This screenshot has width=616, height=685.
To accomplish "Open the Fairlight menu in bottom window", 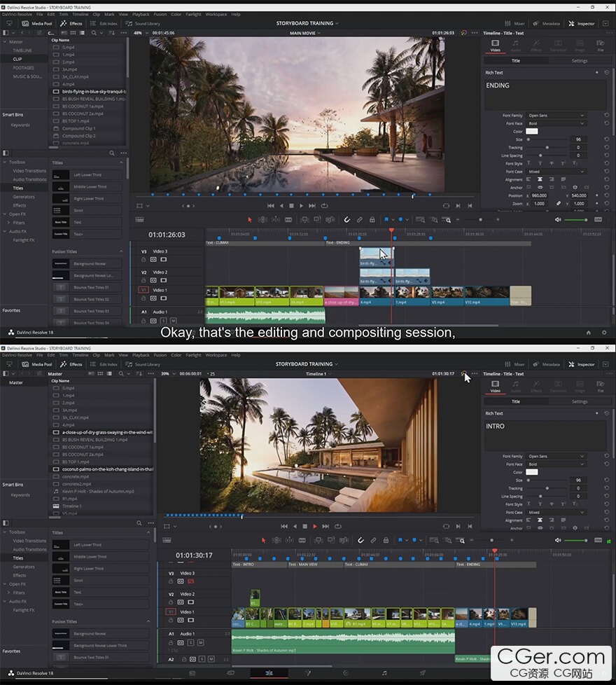I will (193, 355).
